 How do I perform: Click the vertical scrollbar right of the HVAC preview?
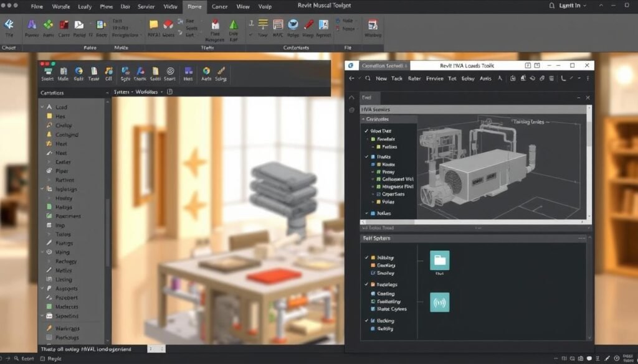[x=589, y=162]
